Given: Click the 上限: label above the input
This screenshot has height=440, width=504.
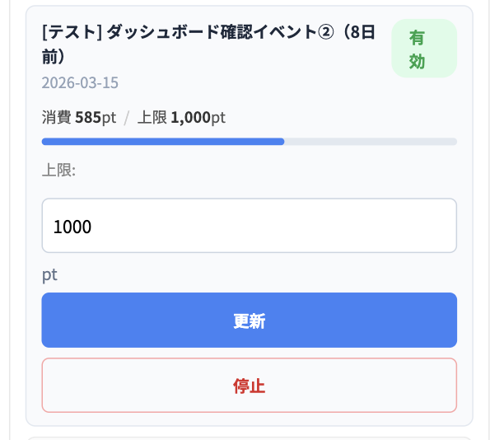Looking at the screenshot, I should [x=58, y=171].
